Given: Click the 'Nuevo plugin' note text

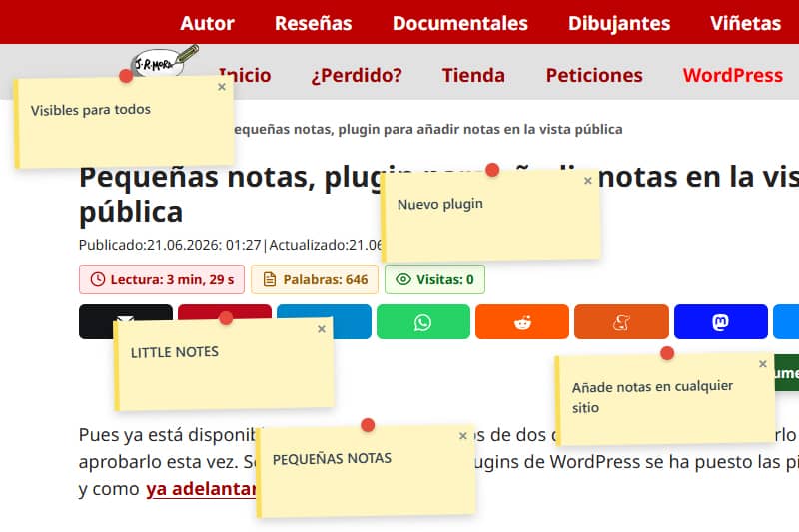Looking at the screenshot, I should (440, 205).
